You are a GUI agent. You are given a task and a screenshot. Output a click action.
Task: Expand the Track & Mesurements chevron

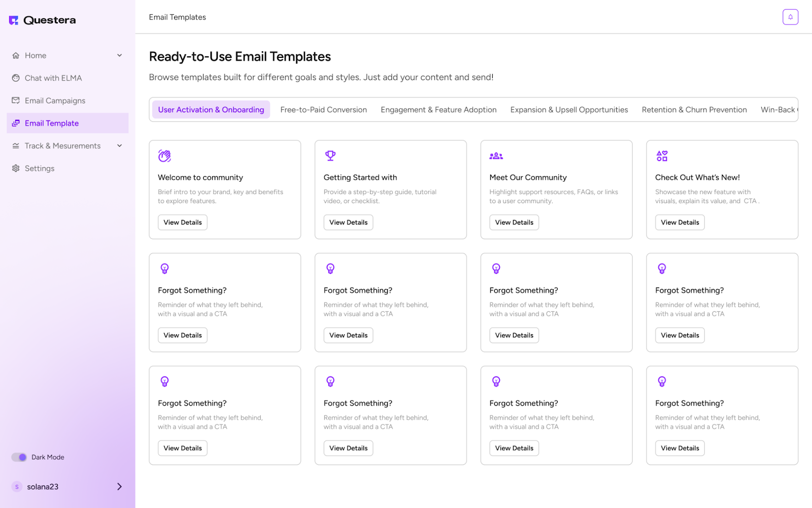click(120, 146)
